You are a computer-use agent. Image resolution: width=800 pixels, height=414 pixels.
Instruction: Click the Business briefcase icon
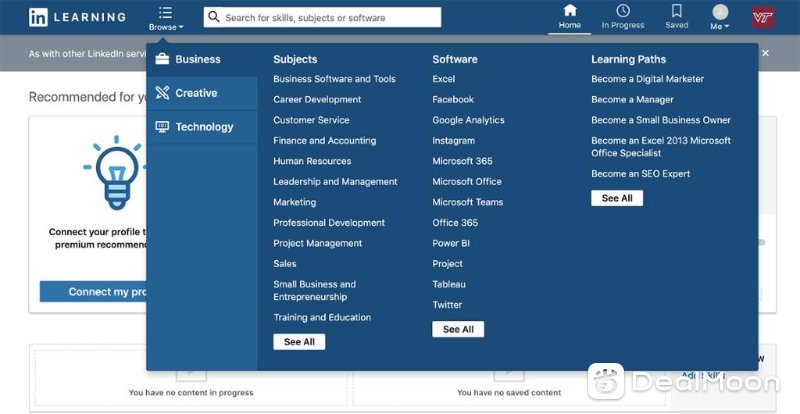tap(162, 59)
